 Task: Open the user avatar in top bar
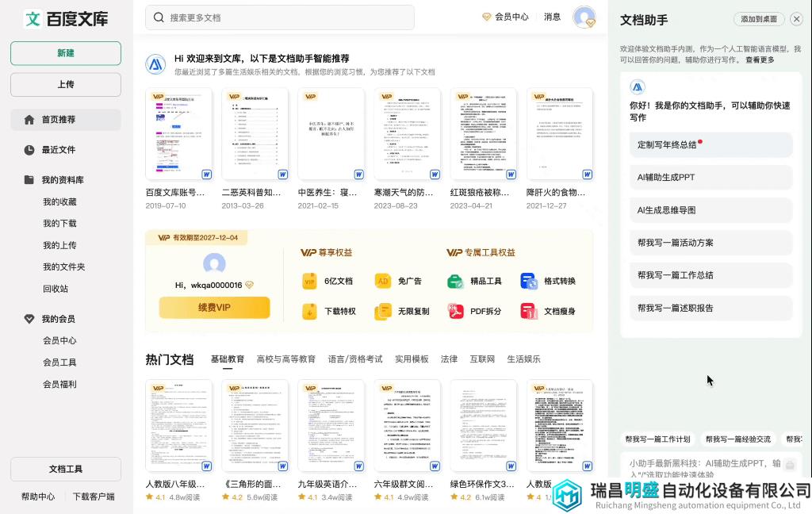click(x=584, y=17)
